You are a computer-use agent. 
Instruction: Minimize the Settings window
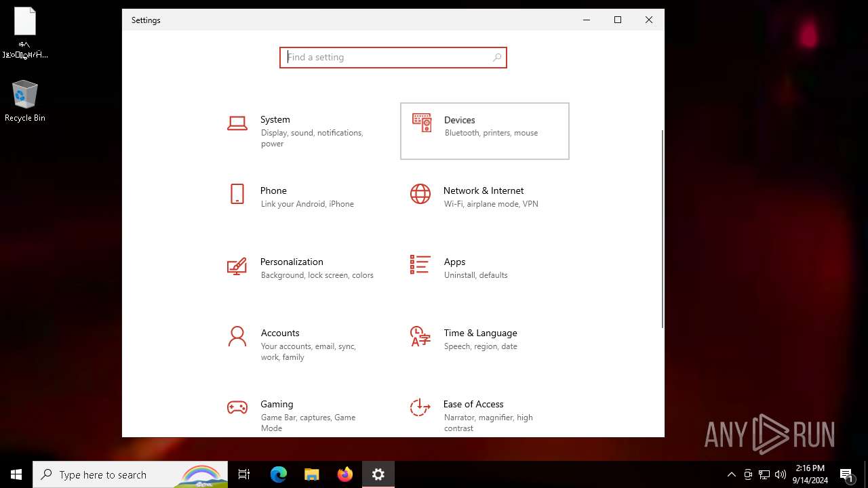587,20
